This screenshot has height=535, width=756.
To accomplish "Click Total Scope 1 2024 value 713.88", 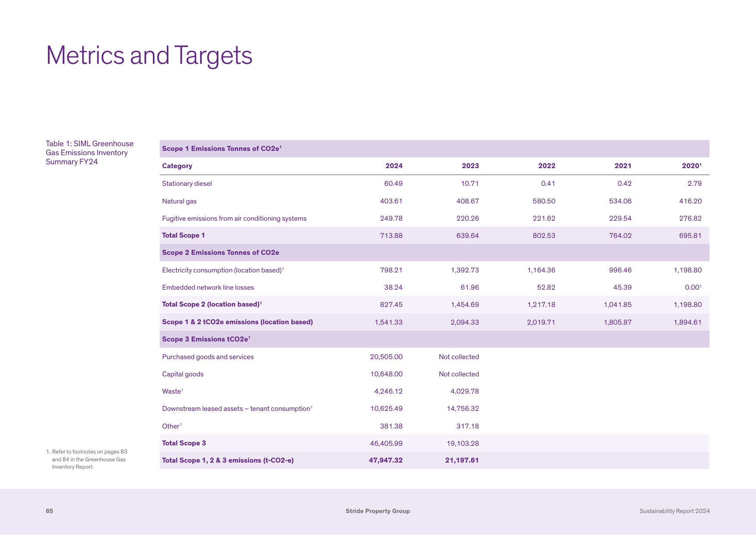I will coord(391,236).
